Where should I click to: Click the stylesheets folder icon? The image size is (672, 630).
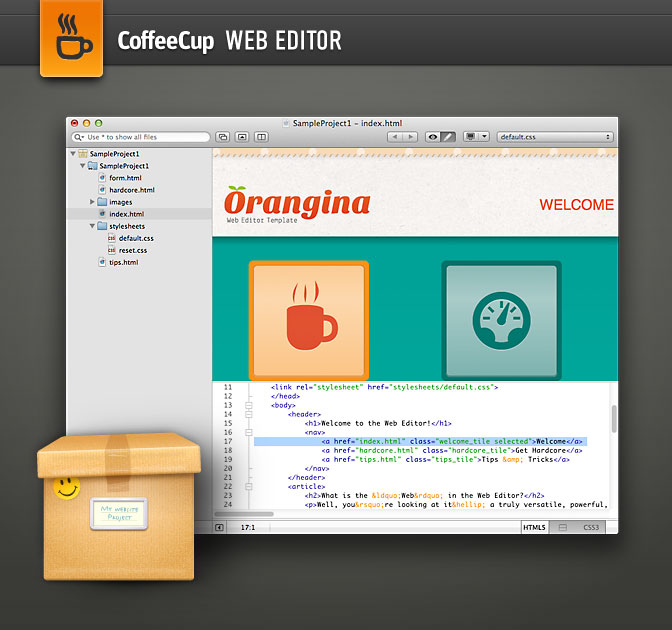pyautogui.click(x=102, y=225)
